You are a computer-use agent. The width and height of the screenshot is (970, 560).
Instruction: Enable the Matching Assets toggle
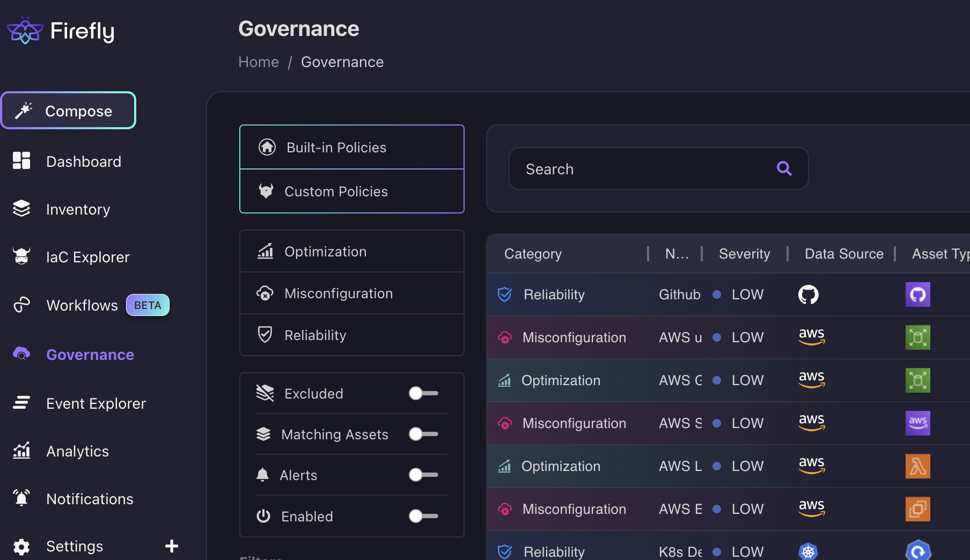click(x=423, y=434)
